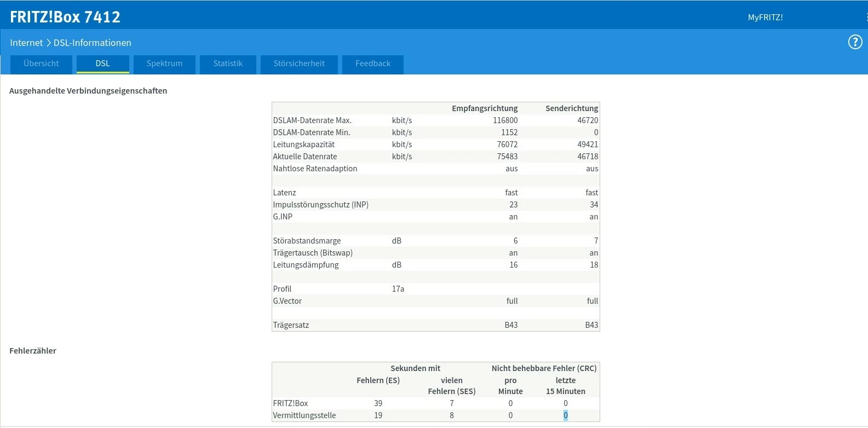Open the MyFRITZ! link
Screen dimensions: 868x428
pos(765,18)
